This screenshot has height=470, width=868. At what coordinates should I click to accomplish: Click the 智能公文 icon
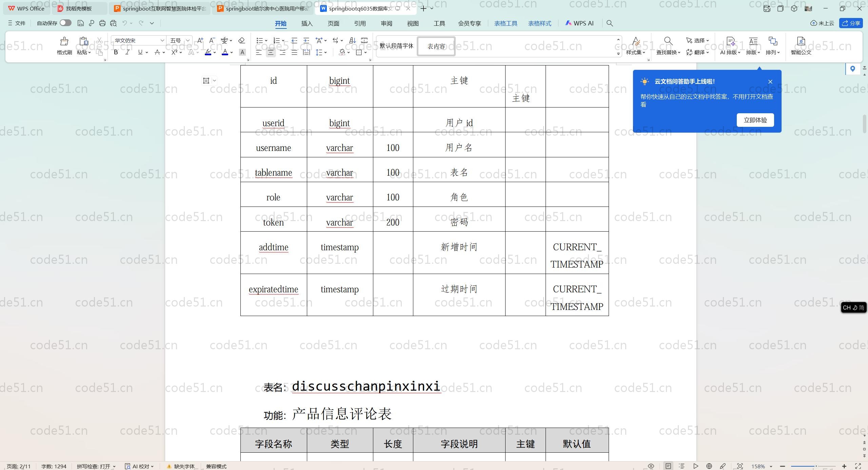(801, 41)
